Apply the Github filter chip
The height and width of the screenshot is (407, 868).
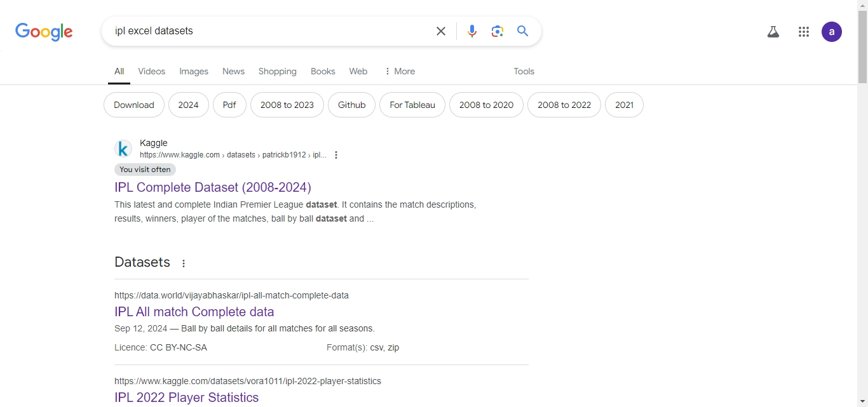[352, 105]
